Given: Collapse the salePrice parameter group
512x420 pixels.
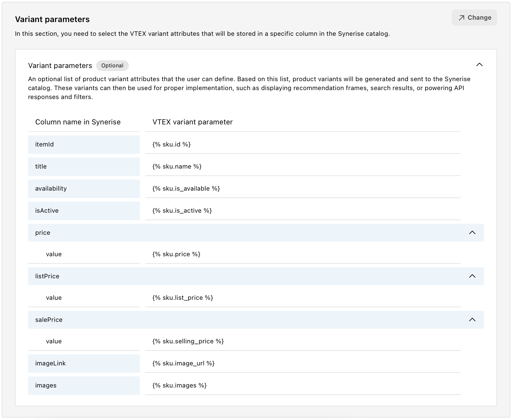Looking at the screenshot, I should tap(472, 319).
